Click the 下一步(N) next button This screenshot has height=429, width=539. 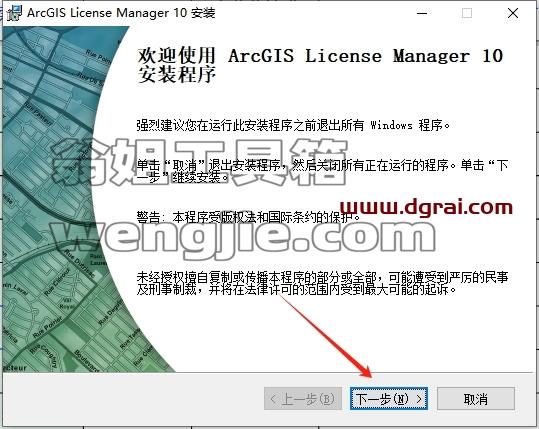pyautogui.click(x=389, y=399)
